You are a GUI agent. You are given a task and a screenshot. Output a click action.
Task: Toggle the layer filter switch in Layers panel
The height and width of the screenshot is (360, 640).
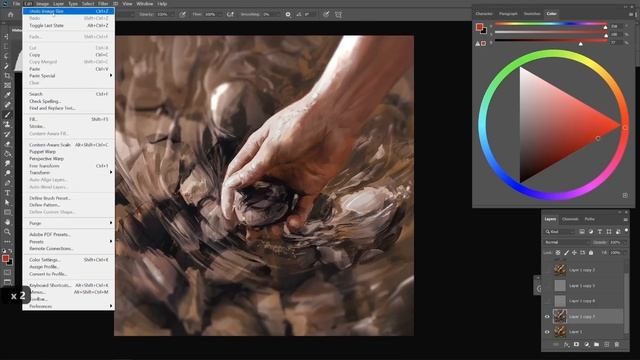[627, 231]
